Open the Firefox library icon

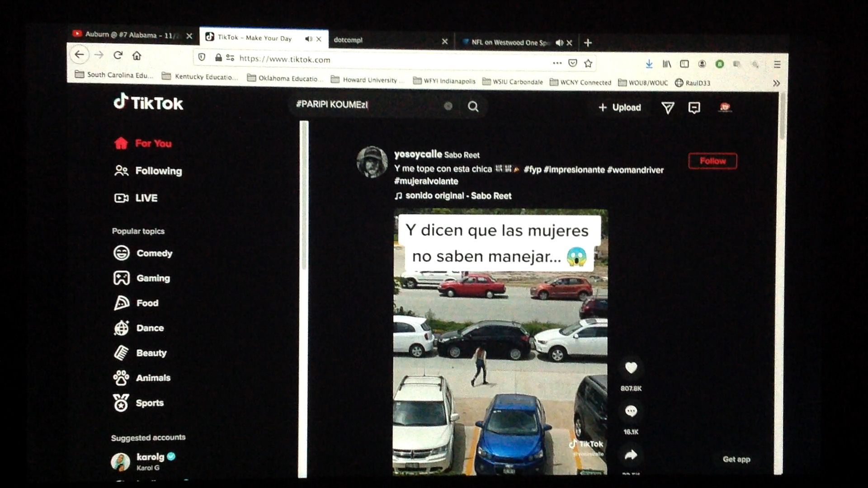coord(667,64)
